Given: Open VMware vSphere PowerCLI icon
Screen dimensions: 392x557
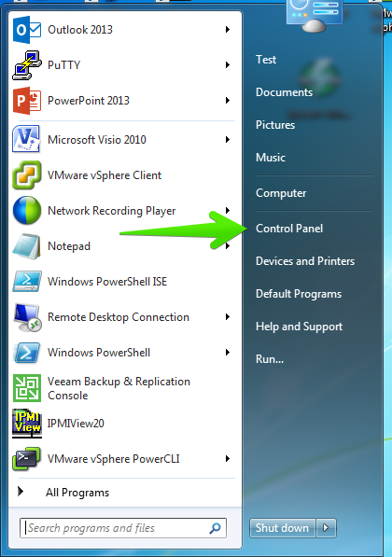Looking at the screenshot, I should click(x=27, y=459).
